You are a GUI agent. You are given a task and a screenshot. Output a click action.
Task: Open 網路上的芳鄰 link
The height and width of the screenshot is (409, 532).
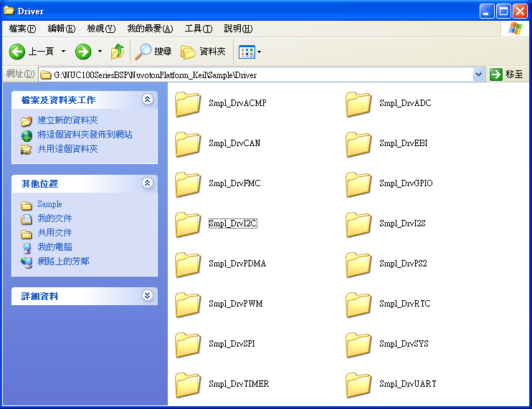coord(63,261)
